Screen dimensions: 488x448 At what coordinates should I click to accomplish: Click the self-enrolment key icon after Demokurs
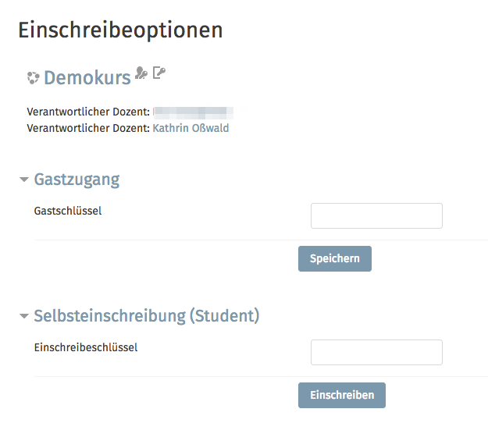(x=159, y=73)
